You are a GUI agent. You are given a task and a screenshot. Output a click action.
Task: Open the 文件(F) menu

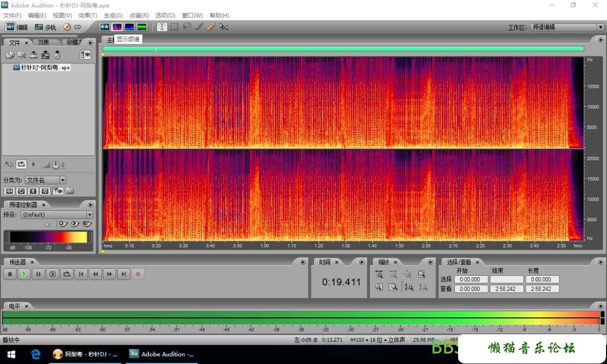[12, 15]
